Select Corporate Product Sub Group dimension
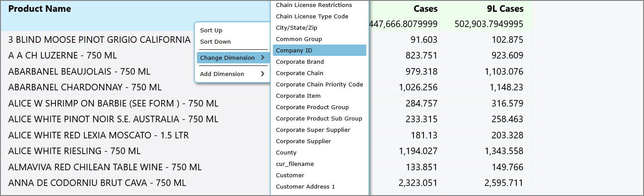This screenshot has height=196, width=644. tap(320, 118)
